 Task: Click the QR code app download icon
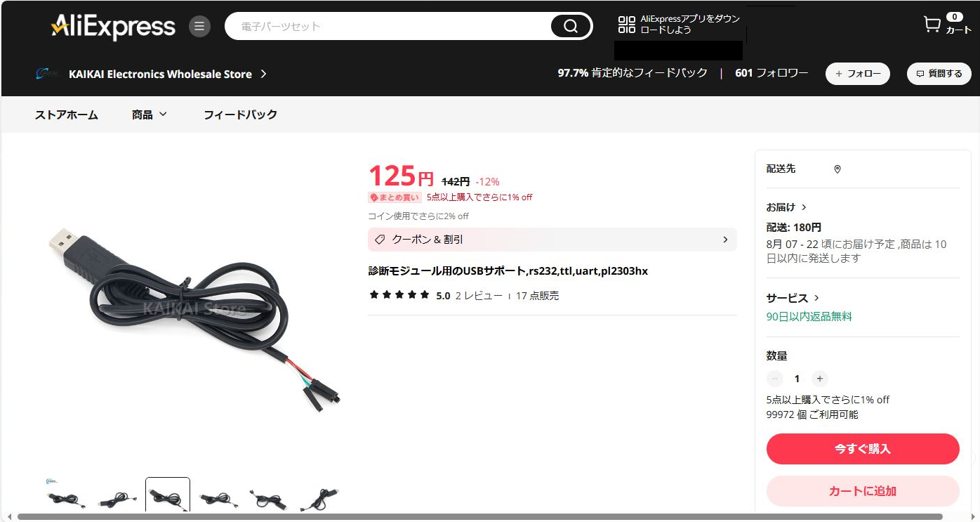626,25
